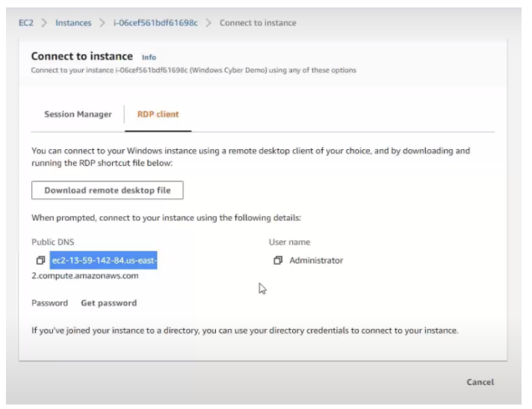Click the Administrator user name value
The image size is (532, 409).
pos(316,260)
